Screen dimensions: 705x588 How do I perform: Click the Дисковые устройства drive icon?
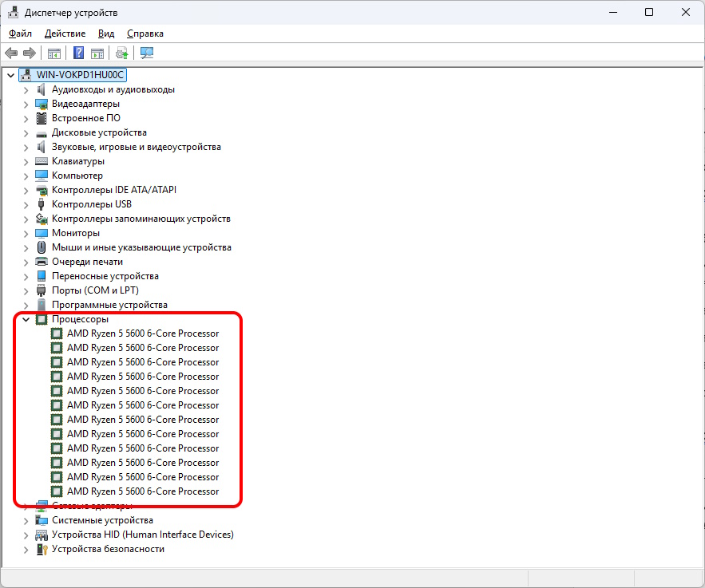click(42, 133)
